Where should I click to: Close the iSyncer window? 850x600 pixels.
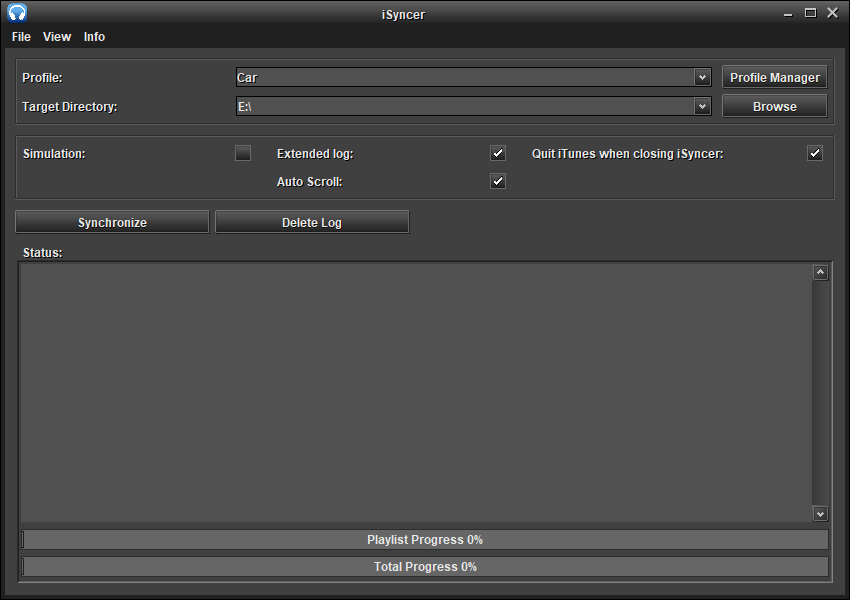click(x=833, y=13)
